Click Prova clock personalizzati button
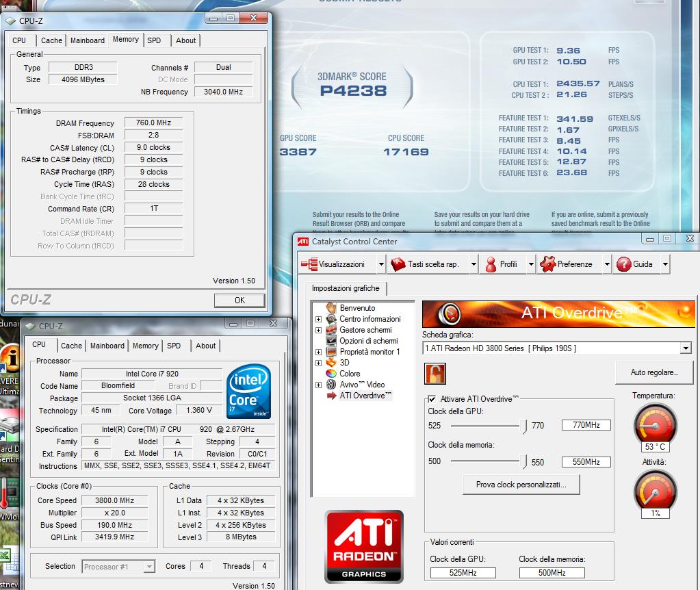Viewport: 700px width, 590px height. coord(521,485)
